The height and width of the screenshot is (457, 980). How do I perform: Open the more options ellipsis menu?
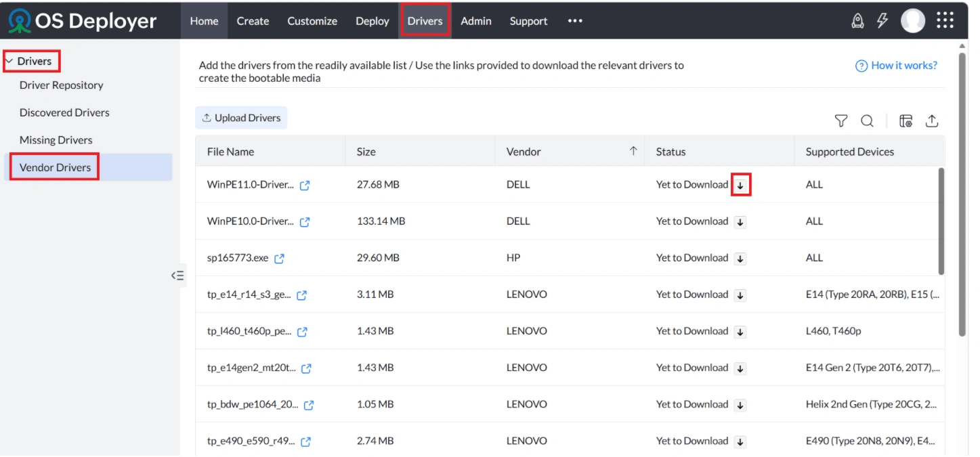pyautogui.click(x=575, y=21)
